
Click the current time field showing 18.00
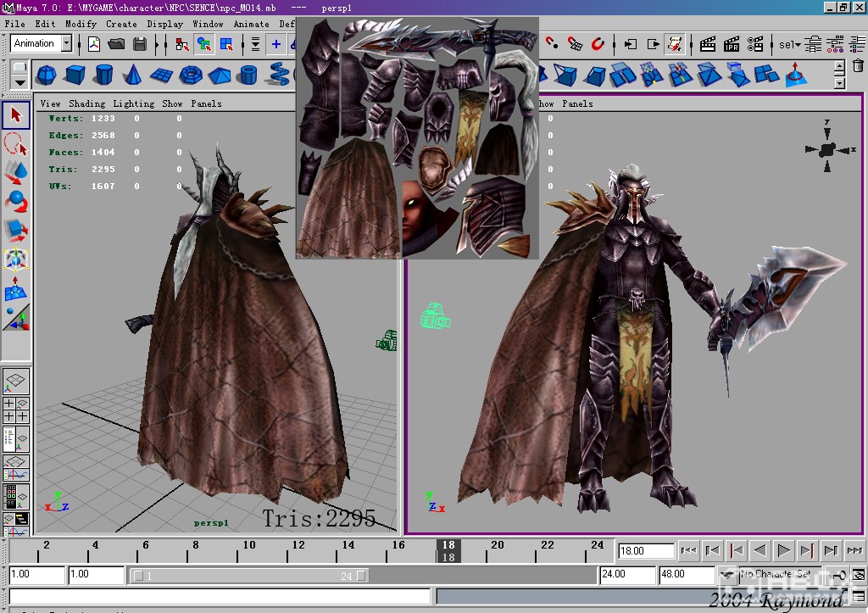645,551
